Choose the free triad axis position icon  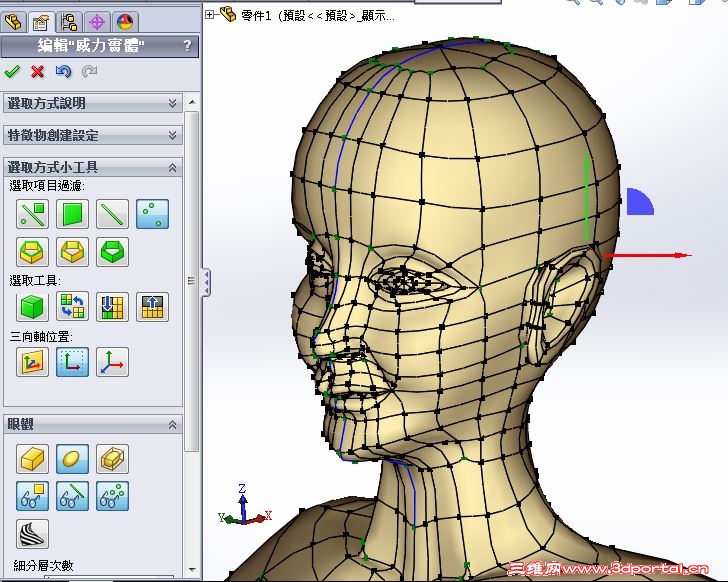112,362
